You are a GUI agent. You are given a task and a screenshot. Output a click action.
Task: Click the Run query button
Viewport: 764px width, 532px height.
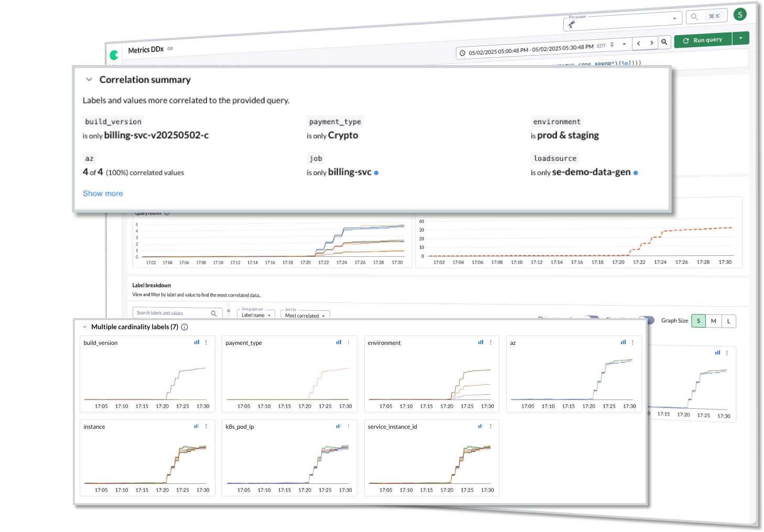tap(703, 40)
